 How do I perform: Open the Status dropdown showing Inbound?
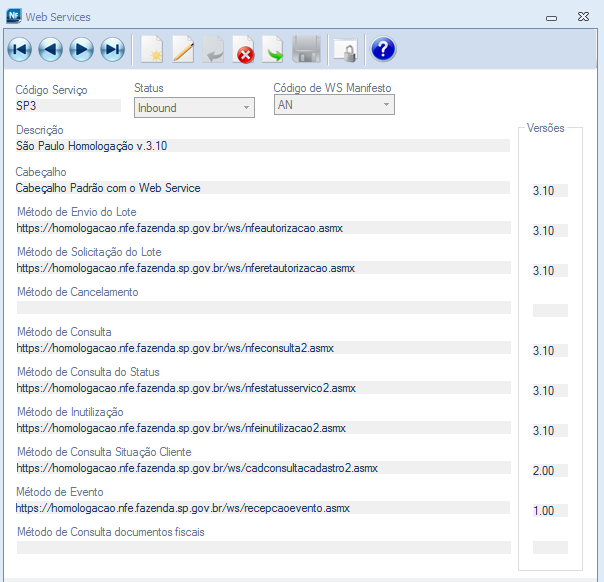point(194,107)
